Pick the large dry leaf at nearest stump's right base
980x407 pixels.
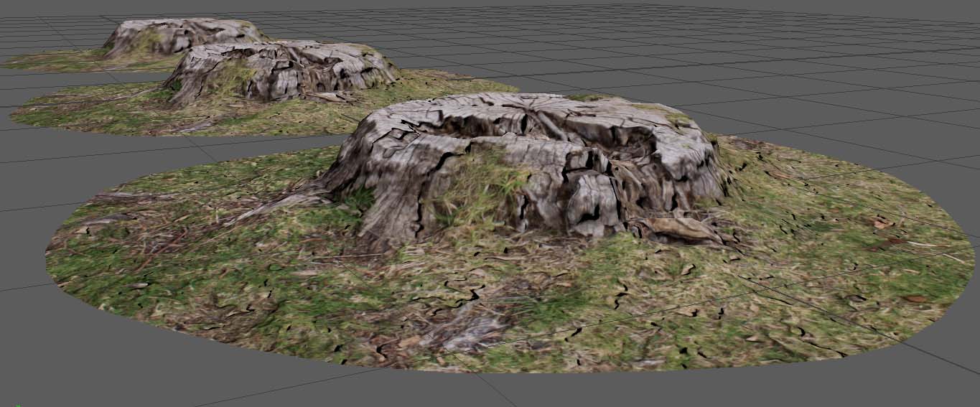pos(678,228)
